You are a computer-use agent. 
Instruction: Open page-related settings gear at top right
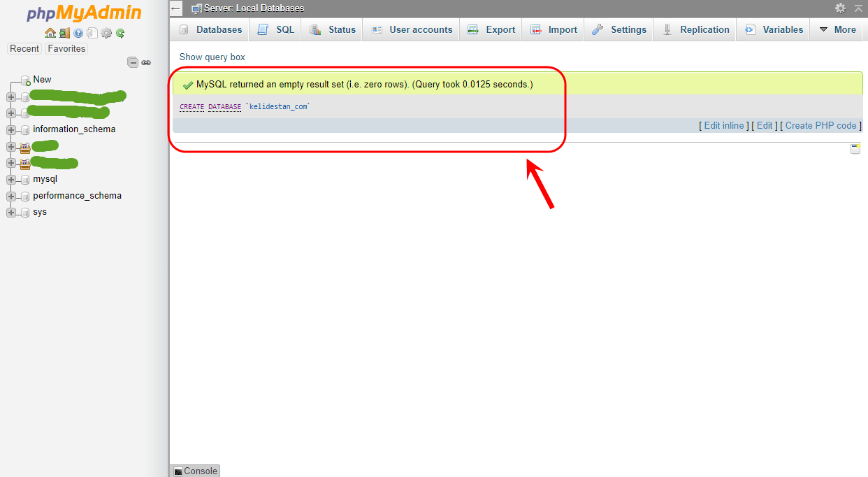coord(841,8)
